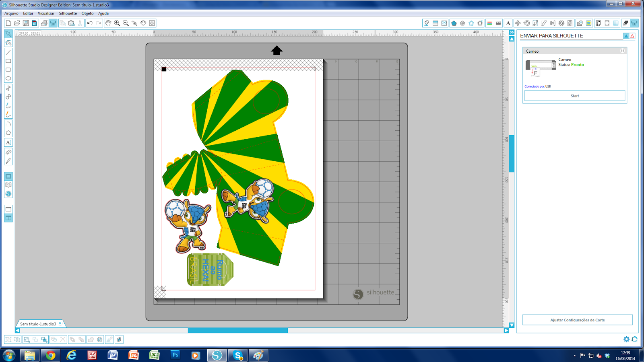Open preferences gear icon at bottom right

(x=626, y=339)
